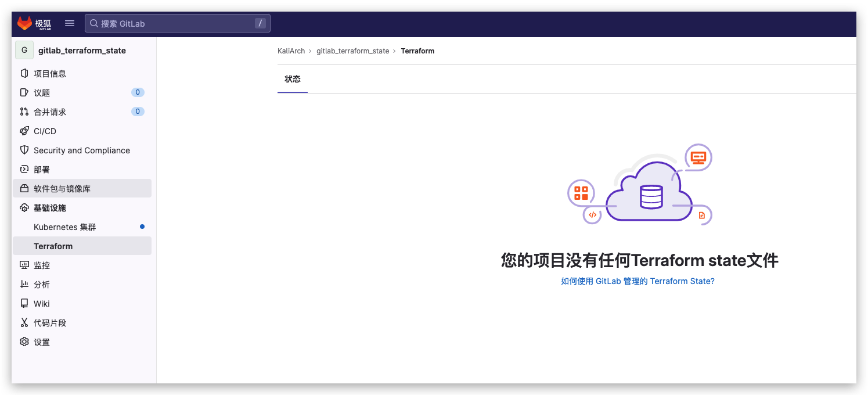The height and width of the screenshot is (395, 868).
Task: Go to KaliArch in the breadcrumb
Action: [x=291, y=51]
